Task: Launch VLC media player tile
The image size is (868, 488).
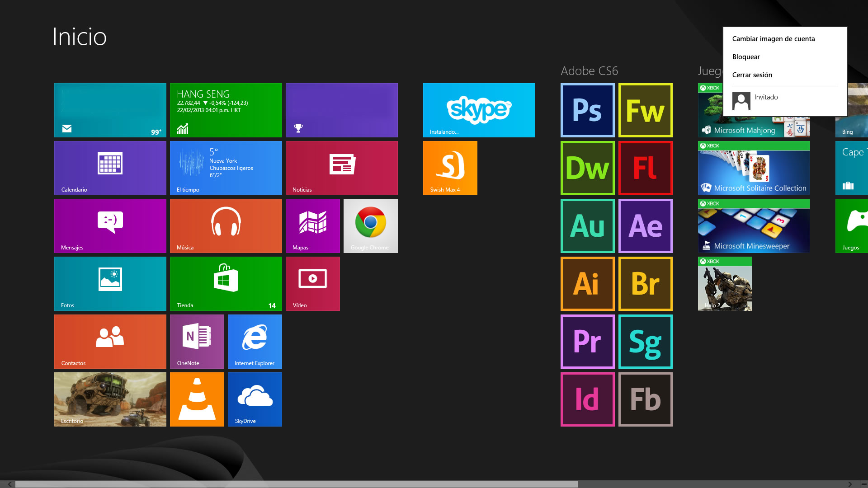Action: point(197,399)
